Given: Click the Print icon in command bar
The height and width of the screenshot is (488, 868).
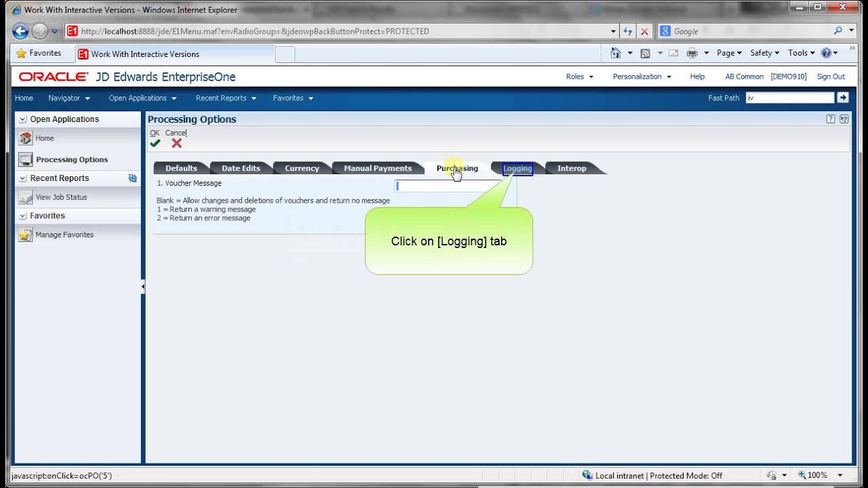Looking at the screenshot, I should (692, 53).
